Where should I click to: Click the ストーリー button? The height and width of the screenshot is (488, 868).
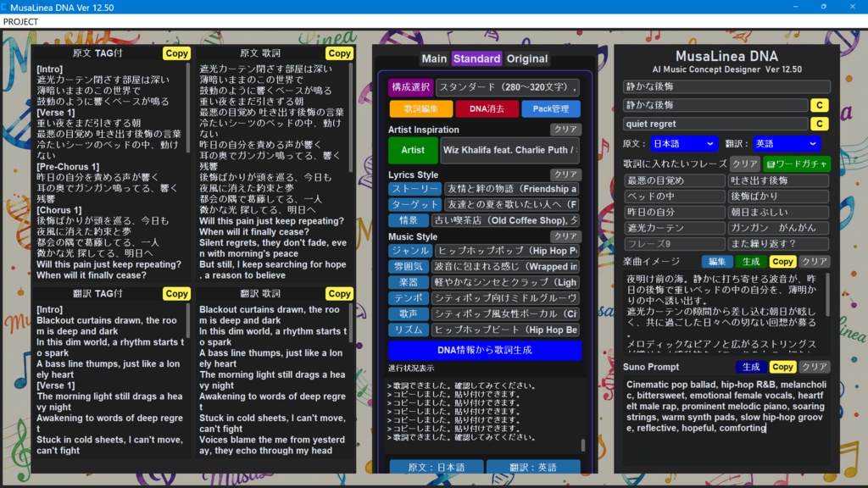pos(415,189)
